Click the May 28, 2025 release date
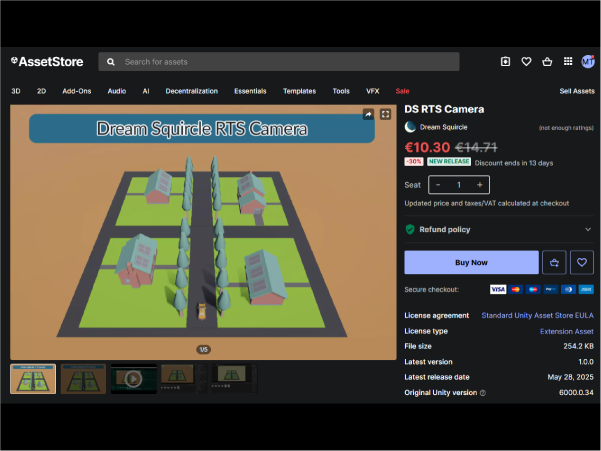This screenshot has height=451, width=601. (570, 377)
